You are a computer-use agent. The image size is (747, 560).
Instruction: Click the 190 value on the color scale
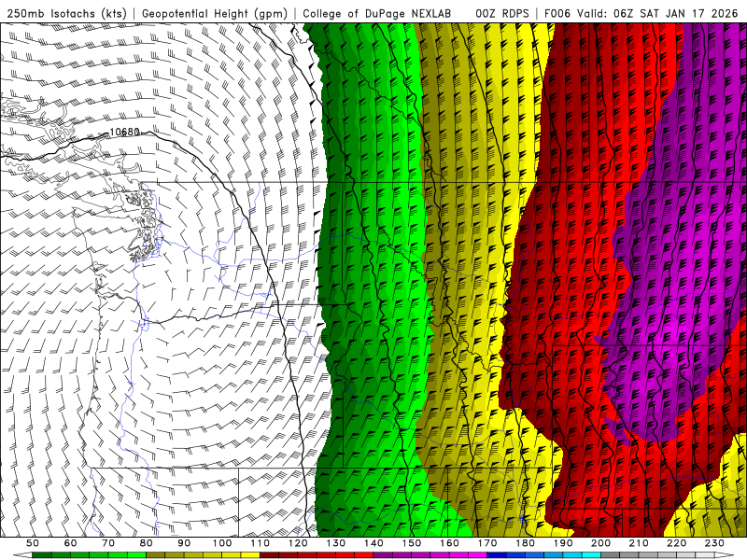[x=563, y=543]
